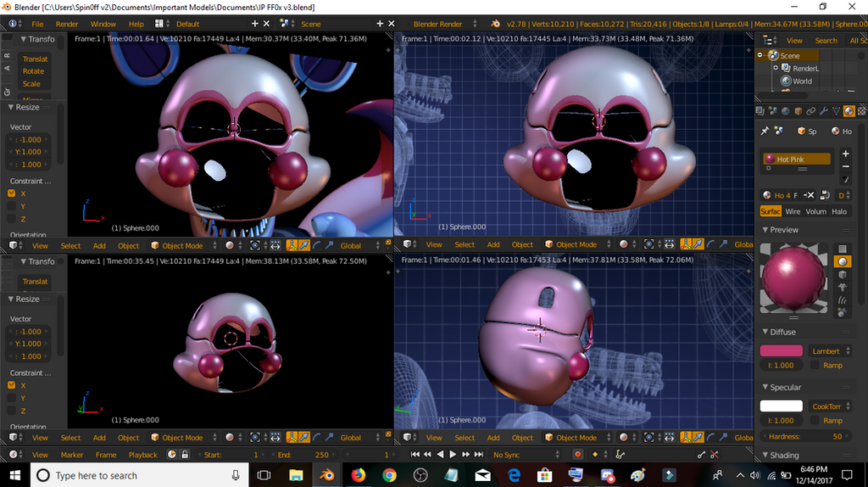Open Lambert diffuse shader dropdown
Viewport: 868px width, 487px height.
pos(829,351)
